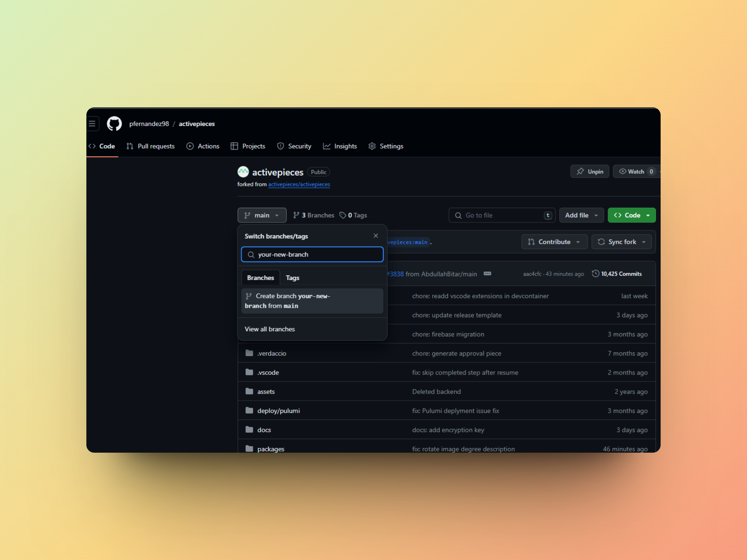View the Insights tab

(340, 146)
